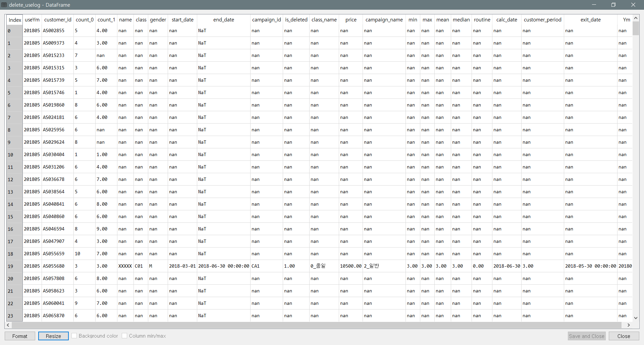Click the is_deleted cell 1.00
This screenshot has width=644, height=345.
click(x=296, y=266)
